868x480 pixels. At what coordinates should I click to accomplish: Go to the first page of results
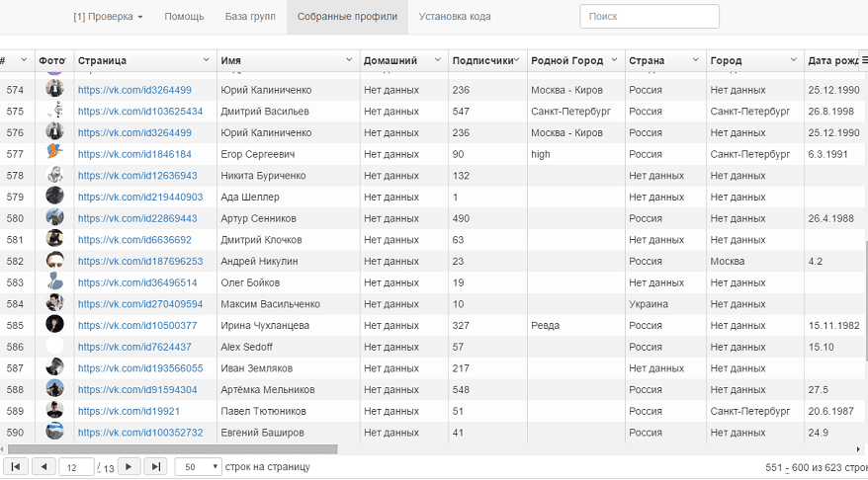(x=16, y=466)
